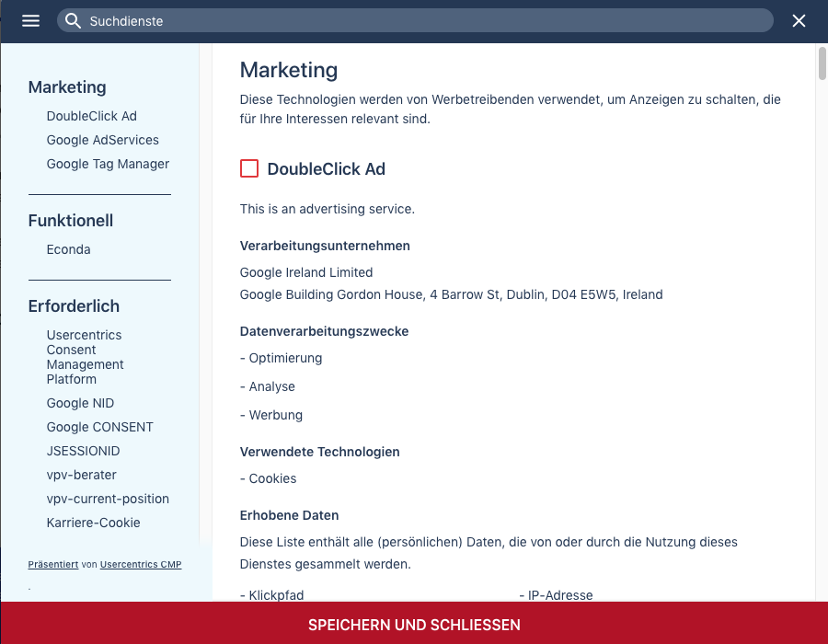Select JSESSIONID in sidebar
Viewport: 828px width, 644px height.
pyautogui.click(x=83, y=451)
